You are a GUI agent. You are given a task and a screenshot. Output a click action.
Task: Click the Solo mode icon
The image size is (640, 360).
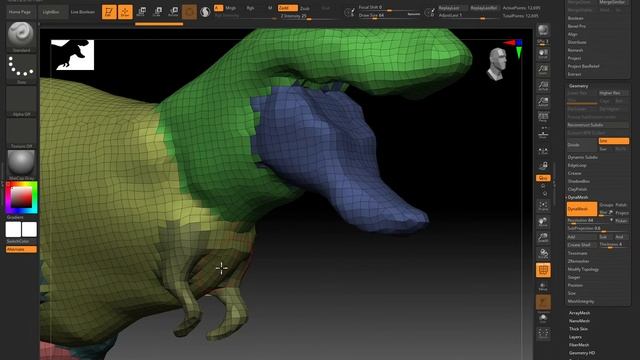(x=543, y=318)
